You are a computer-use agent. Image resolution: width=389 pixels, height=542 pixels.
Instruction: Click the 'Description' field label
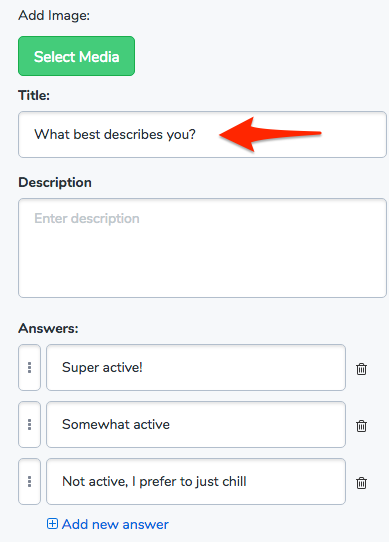pyautogui.click(x=55, y=183)
